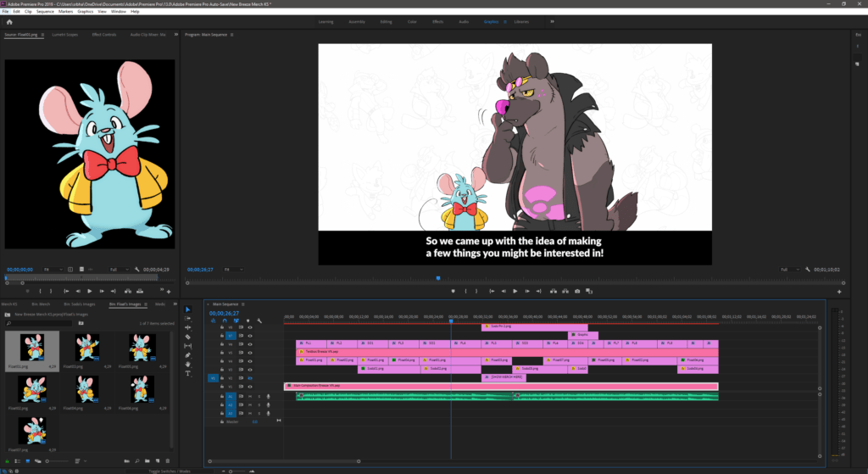Mark In in the Source monitor
The height and width of the screenshot is (474, 868).
click(x=40, y=291)
